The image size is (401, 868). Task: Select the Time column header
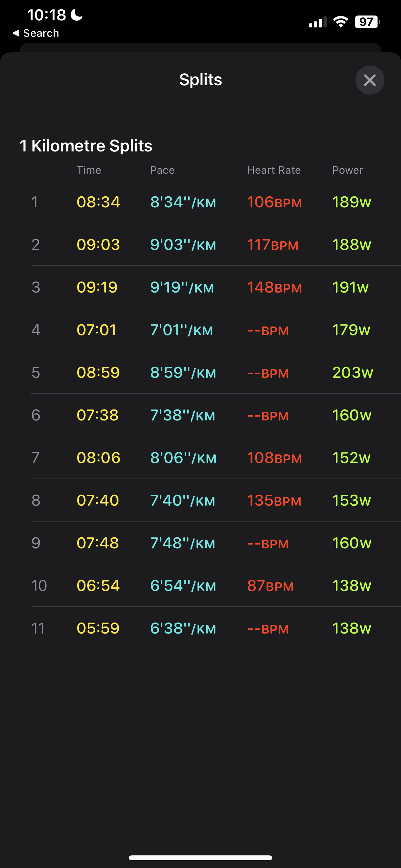[x=88, y=170]
